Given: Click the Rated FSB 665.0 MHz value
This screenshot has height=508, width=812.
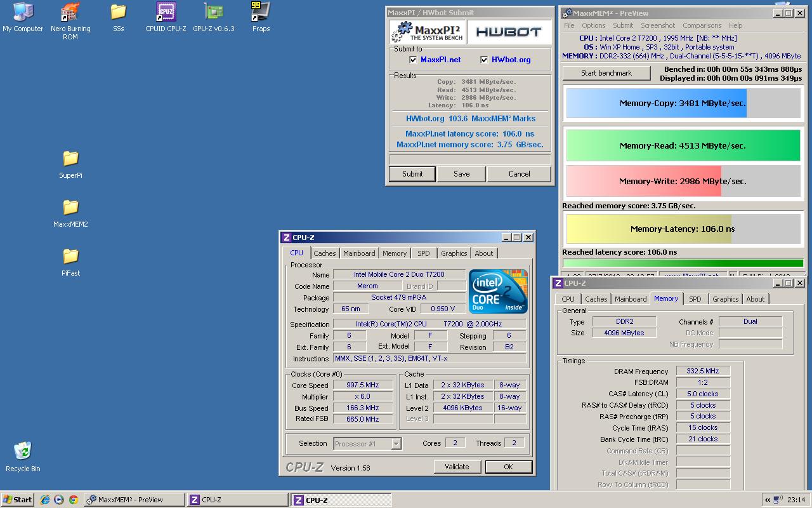Looking at the screenshot, I should [362, 419].
